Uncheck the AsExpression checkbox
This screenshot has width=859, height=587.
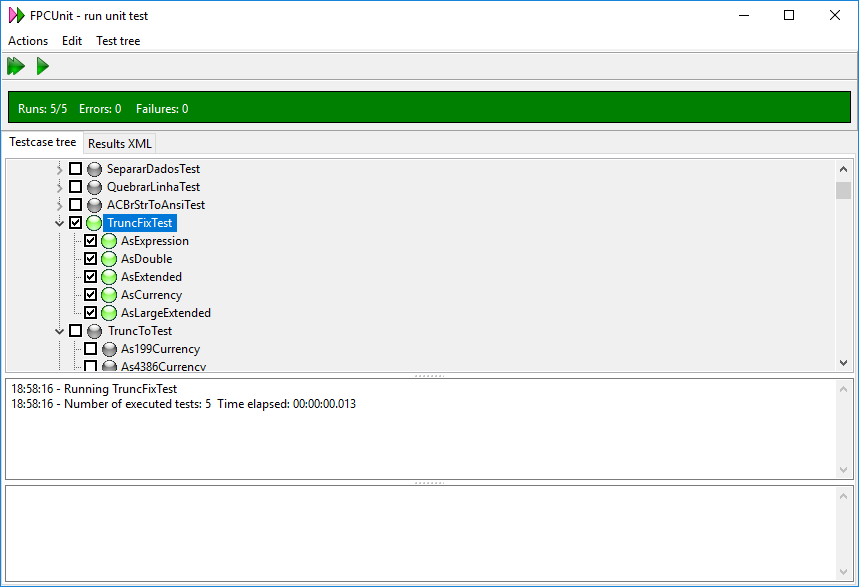pyautogui.click(x=90, y=241)
